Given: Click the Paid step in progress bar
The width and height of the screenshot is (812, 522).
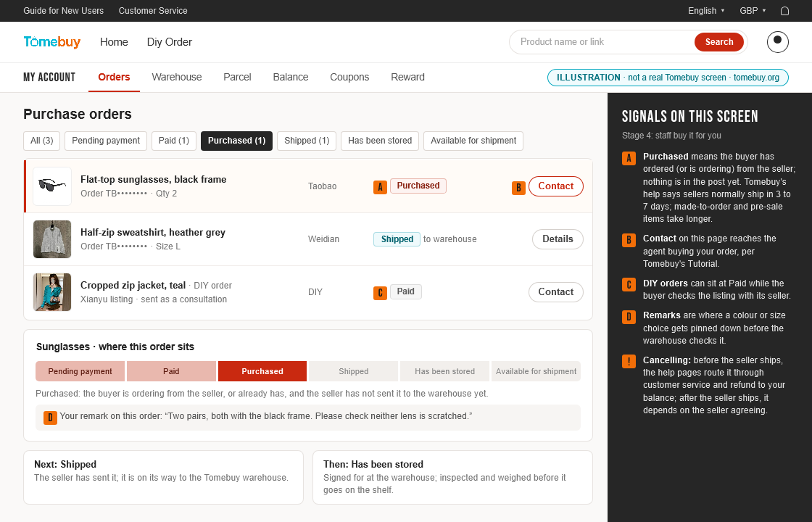Looking at the screenshot, I should pyautogui.click(x=171, y=371).
